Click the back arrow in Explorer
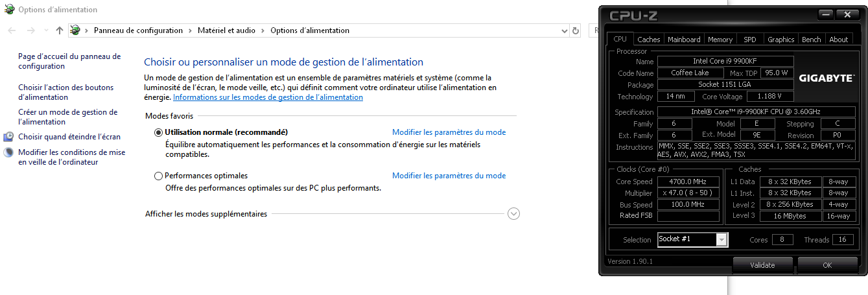The image size is (868, 295). [x=12, y=30]
